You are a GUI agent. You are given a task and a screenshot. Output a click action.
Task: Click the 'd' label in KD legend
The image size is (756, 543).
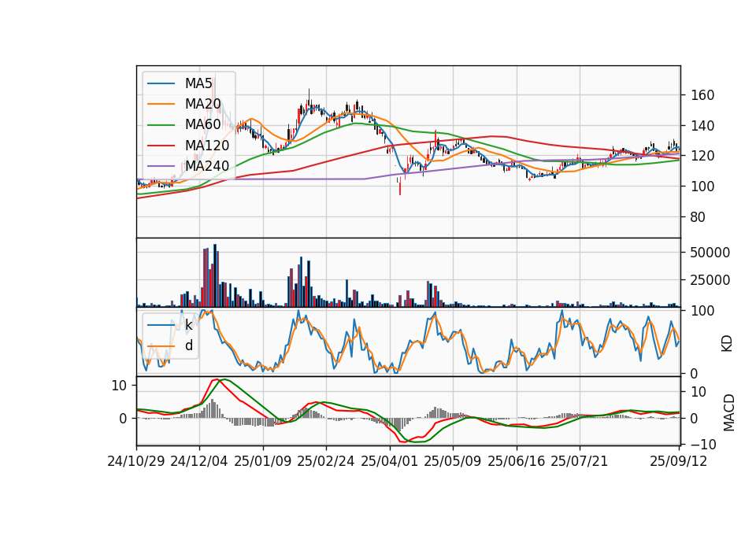click(189, 345)
